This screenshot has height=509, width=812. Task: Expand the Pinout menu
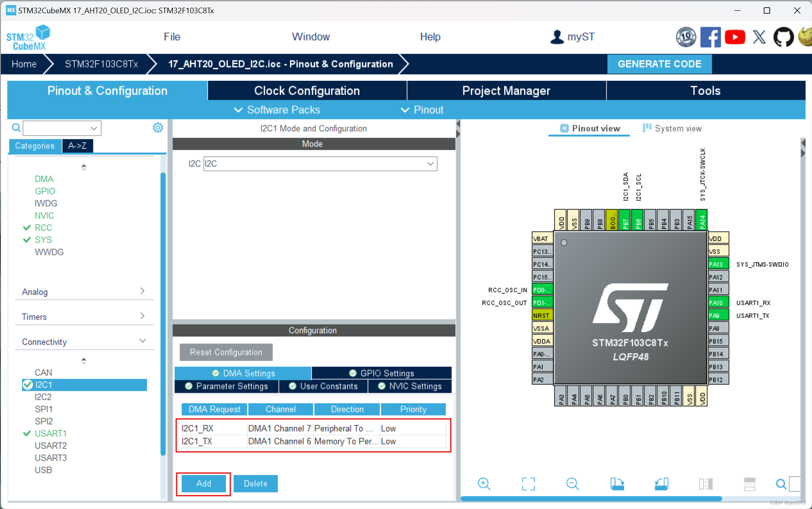[422, 110]
